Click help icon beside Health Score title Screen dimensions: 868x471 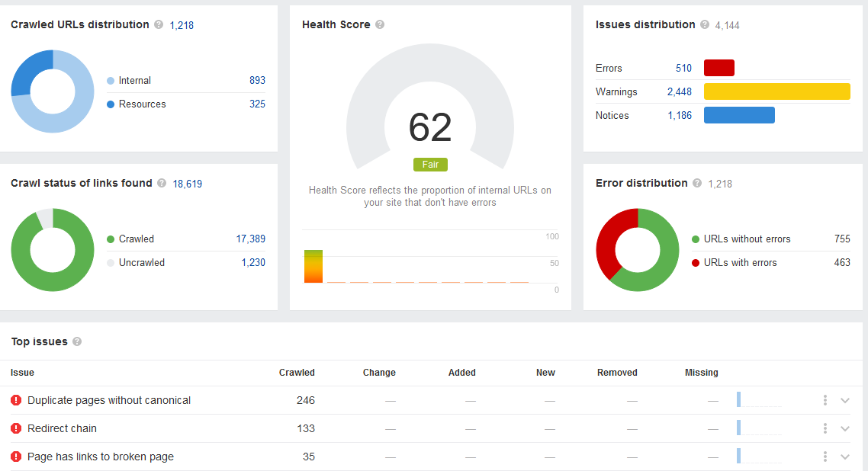(380, 24)
